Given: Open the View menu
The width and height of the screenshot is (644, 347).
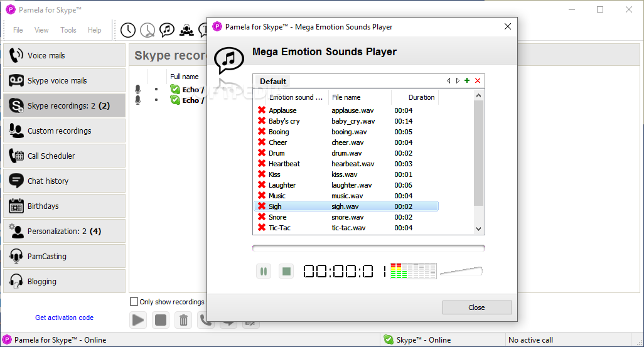Looking at the screenshot, I should click(x=41, y=30).
